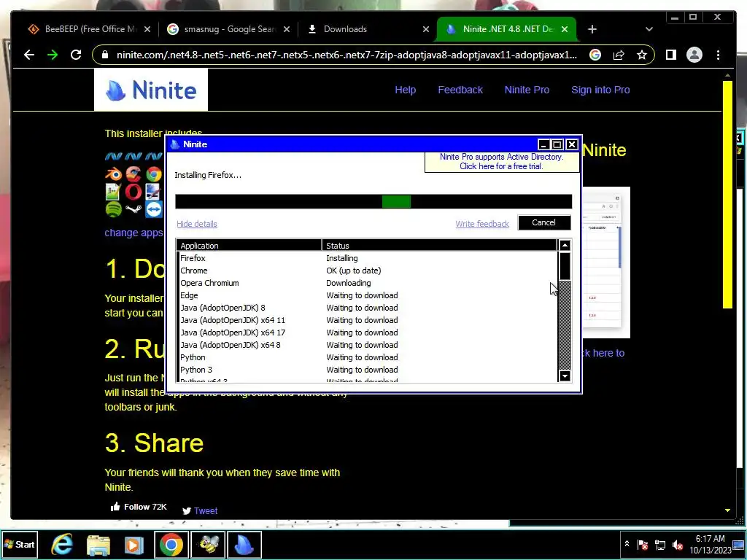This screenshot has height=560, width=747.
Task: Click the Ninite Pro Active Directory banner
Action: pos(501,161)
